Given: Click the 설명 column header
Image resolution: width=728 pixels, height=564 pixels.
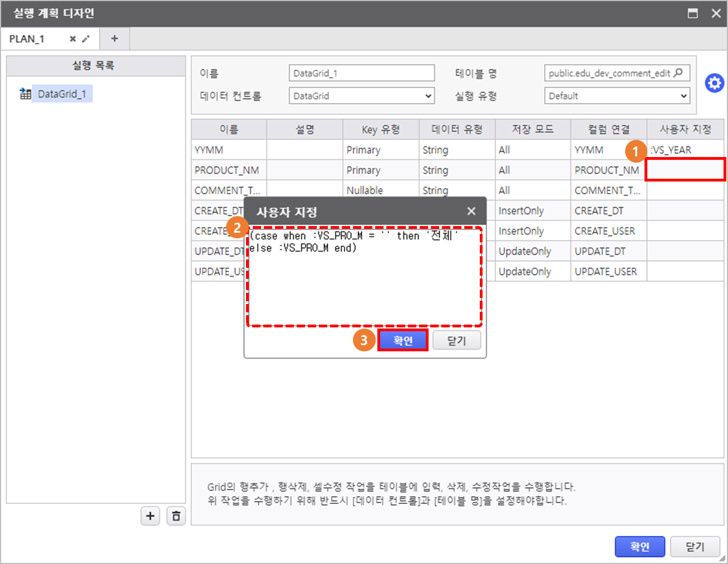Looking at the screenshot, I should tap(305, 129).
